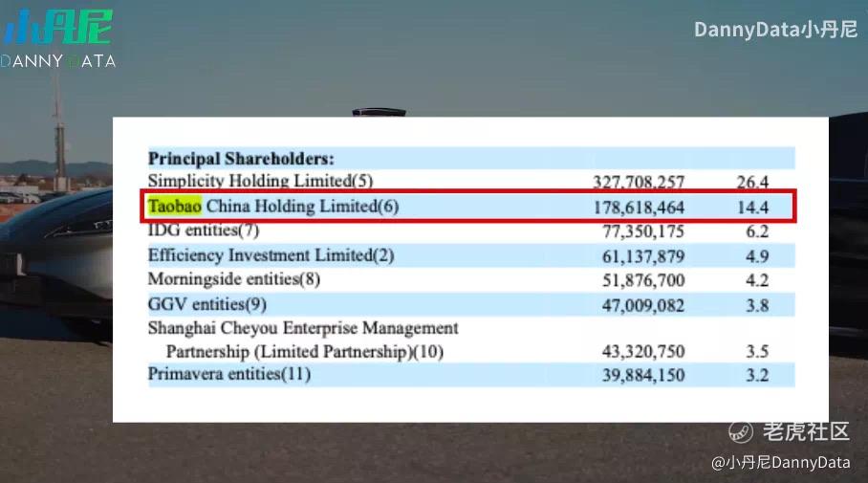Screen dimensions: 868x483
Task: Click the Taobao China Holding Limited row
Action: (468, 207)
